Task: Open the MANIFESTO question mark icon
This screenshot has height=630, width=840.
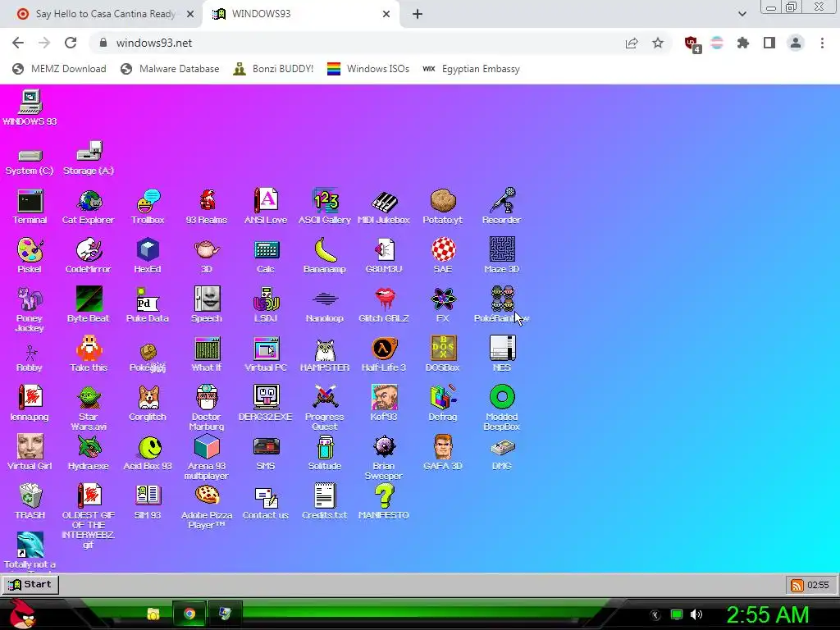Action: click(384, 502)
